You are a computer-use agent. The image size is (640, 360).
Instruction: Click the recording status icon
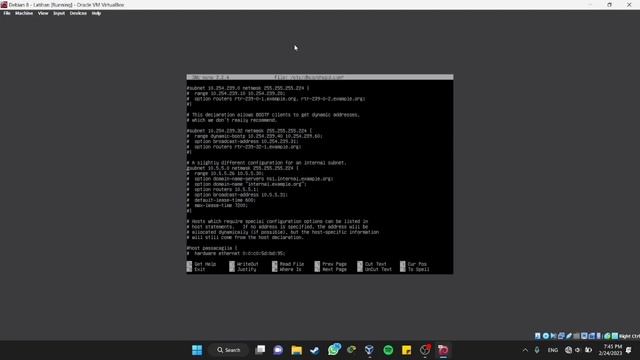click(592, 336)
